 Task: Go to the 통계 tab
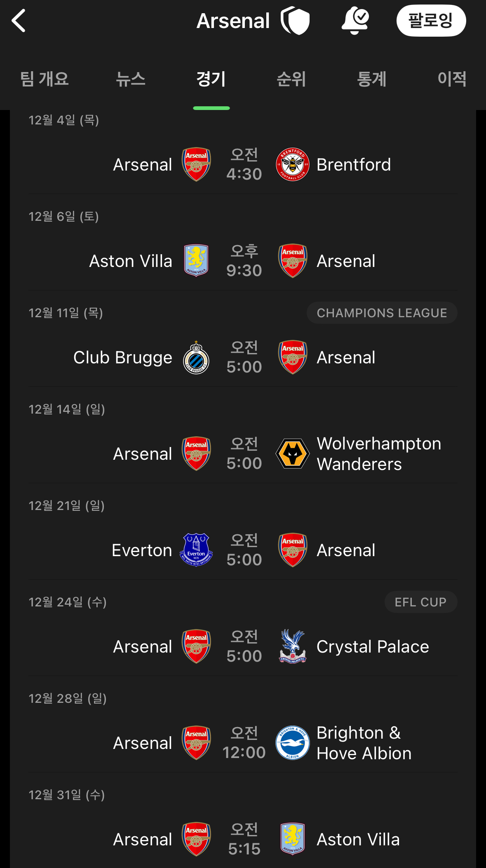coord(372,79)
